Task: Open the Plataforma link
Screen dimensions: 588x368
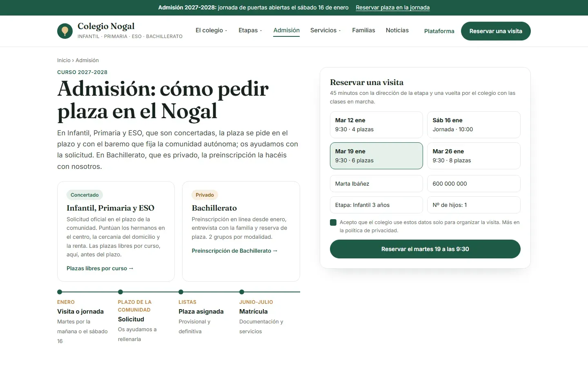Action: pos(439,31)
